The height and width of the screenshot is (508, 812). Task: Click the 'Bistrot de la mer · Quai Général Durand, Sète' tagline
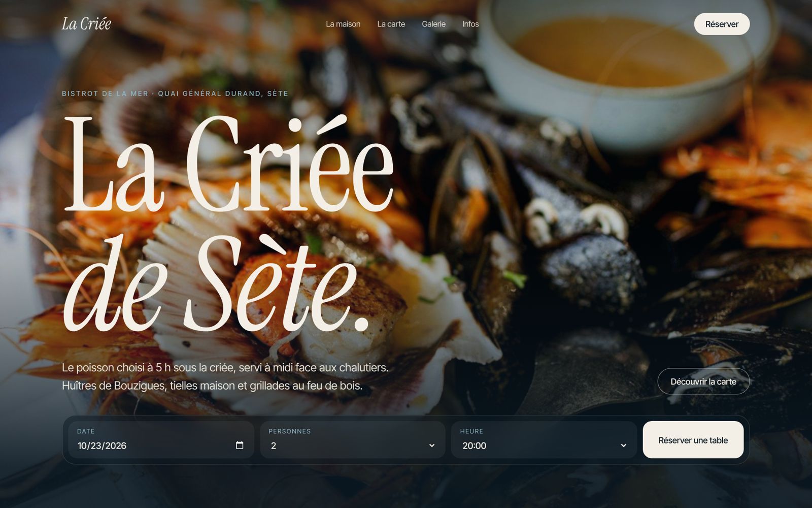pos(175,93)
